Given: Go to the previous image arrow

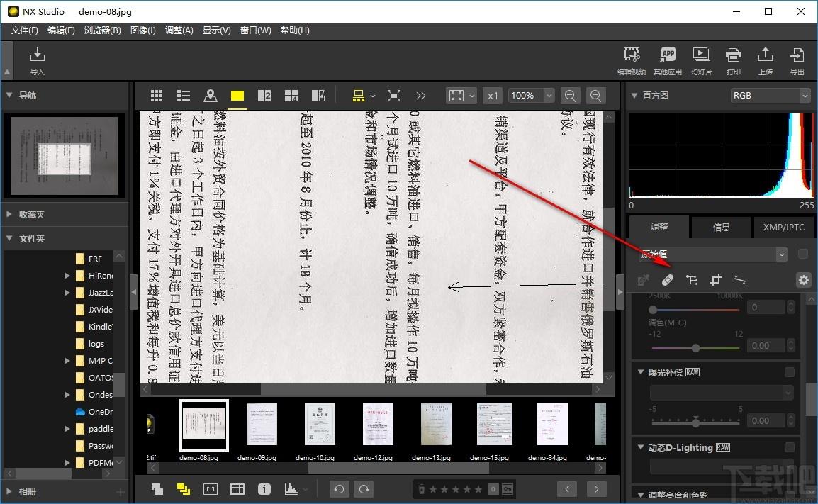Looking at the screenshot, I should (x=567, y=489).
